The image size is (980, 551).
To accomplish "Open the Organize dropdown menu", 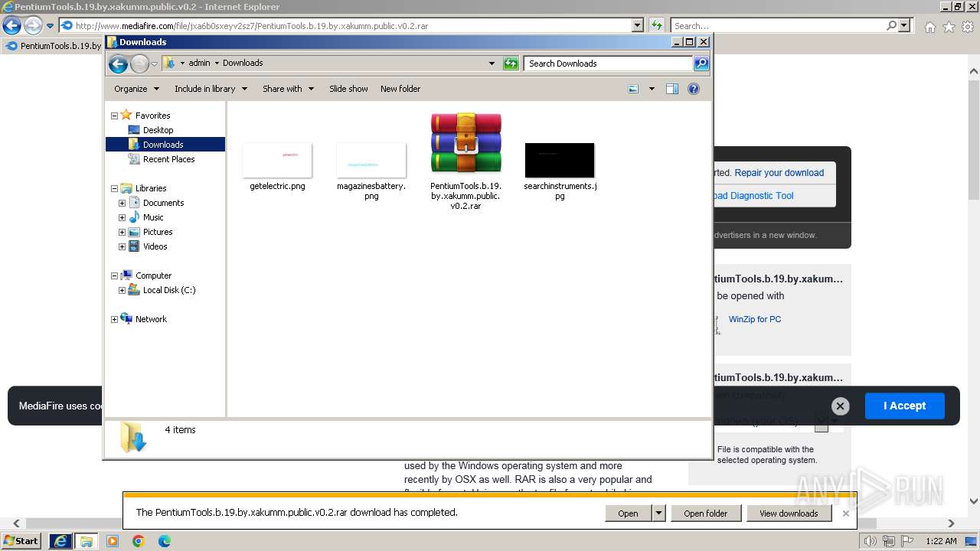I will pos(137,89).
